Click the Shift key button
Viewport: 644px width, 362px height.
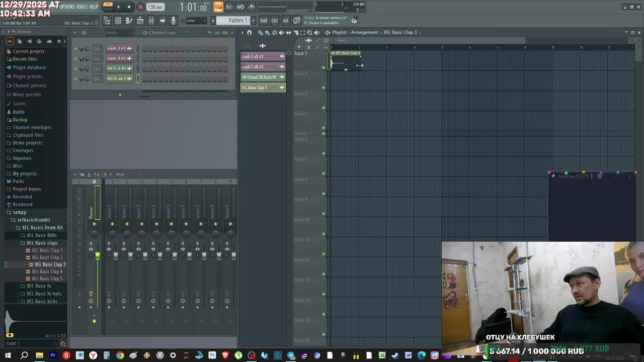264,21
